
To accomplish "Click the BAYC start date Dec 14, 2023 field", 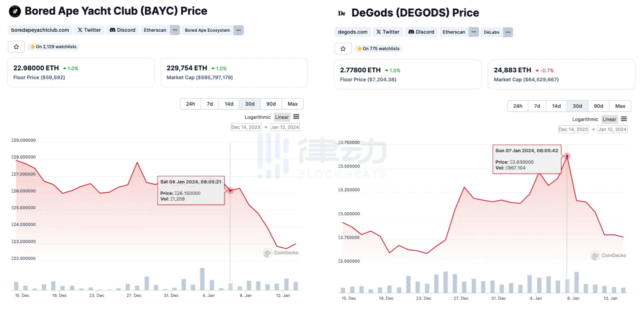I will pyautogui.click(x=246, y=127).
